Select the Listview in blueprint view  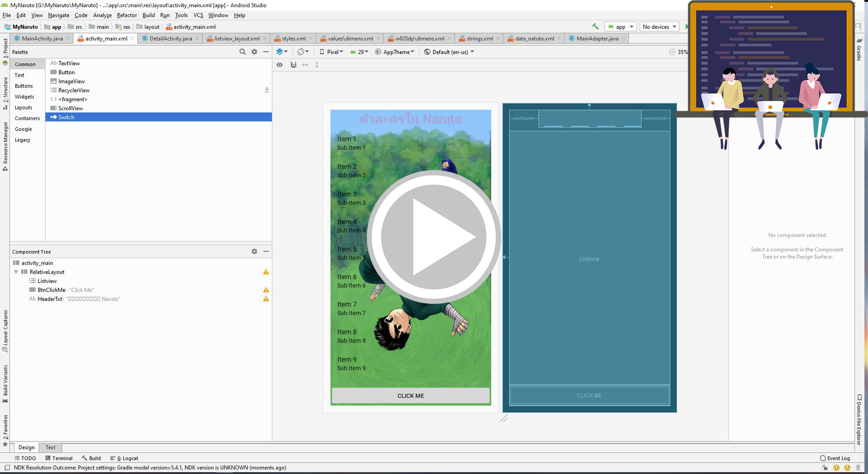589,259
